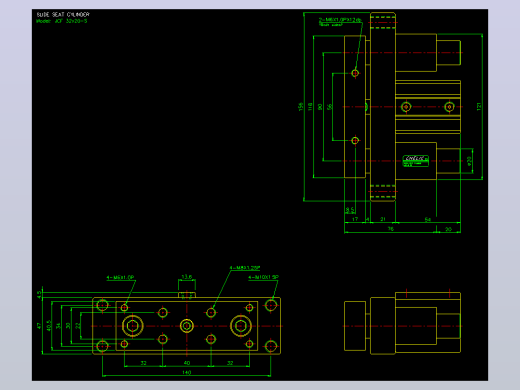Pick the '56' hole spacing dimension
The image size is (520, 390).
click(330, 107)
